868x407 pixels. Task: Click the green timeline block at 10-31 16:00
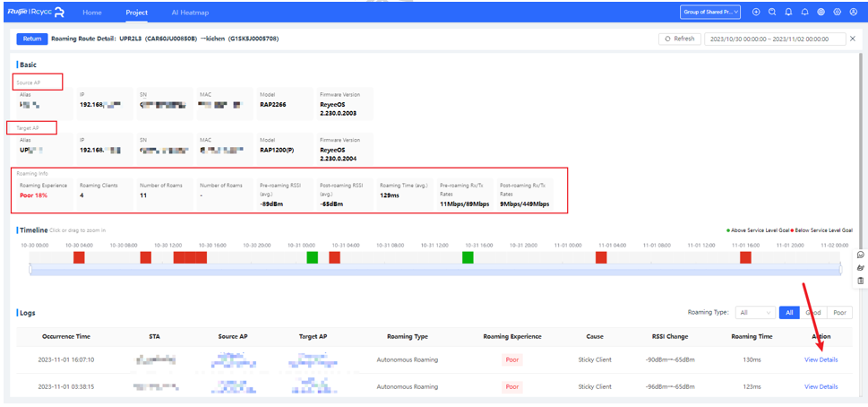click(x=468, y=257)
